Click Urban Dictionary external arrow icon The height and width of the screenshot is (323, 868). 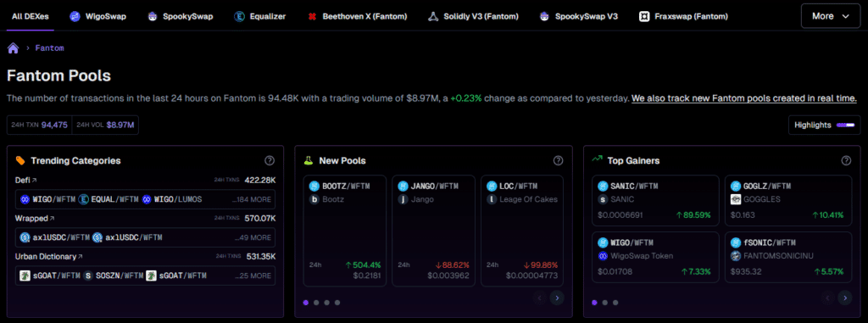coord(81,257)
